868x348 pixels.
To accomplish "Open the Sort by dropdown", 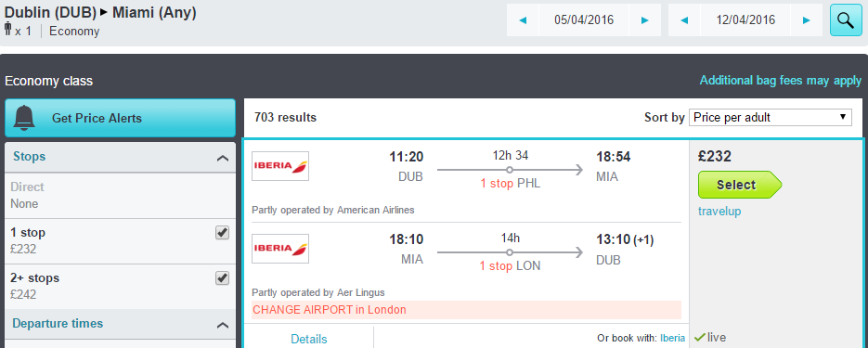I will point(770,117).
